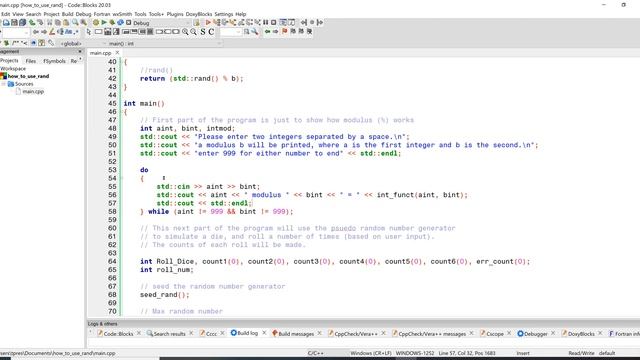The width and height of the screenshot is (640, 360).
Task: Select main.cpp in the project tree
Action: (x=33, y=91)
